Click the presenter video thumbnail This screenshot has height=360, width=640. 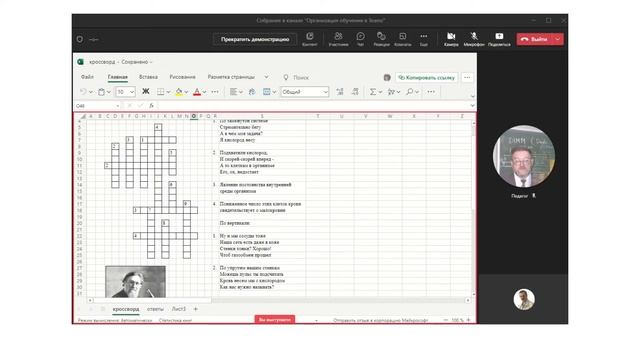tap(524, 156)
